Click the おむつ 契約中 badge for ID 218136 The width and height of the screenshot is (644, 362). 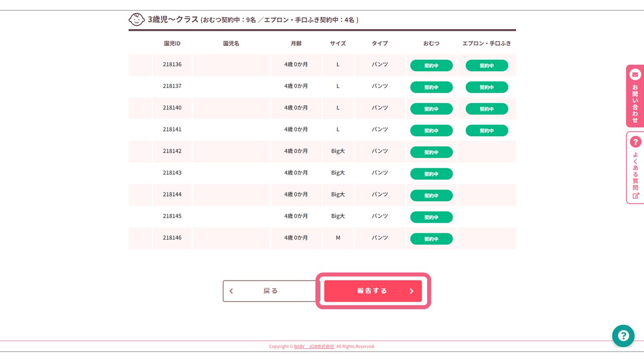(431, 65)
